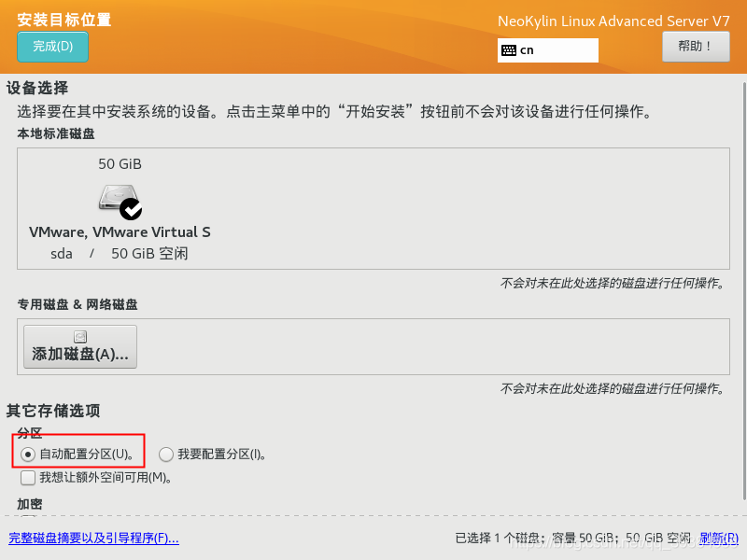Viewport: 747px width, 560px height.
Task: Open the 完整磁盘摘要以及引导程序(F)... link
Action: (x=94, y=539)
